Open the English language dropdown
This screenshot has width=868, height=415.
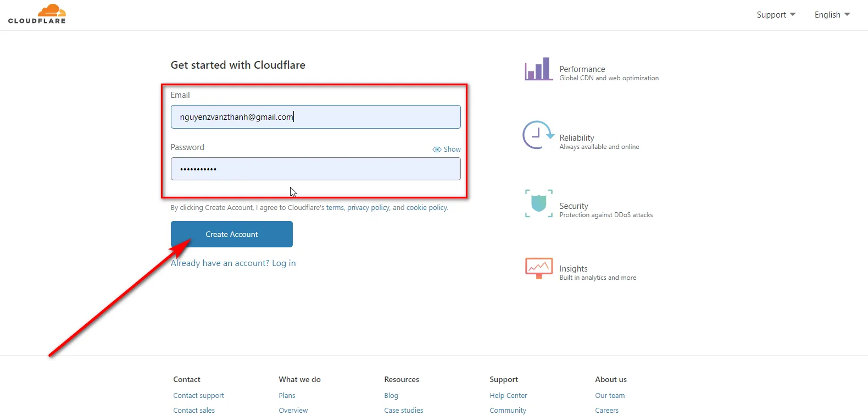click(832, 15)
